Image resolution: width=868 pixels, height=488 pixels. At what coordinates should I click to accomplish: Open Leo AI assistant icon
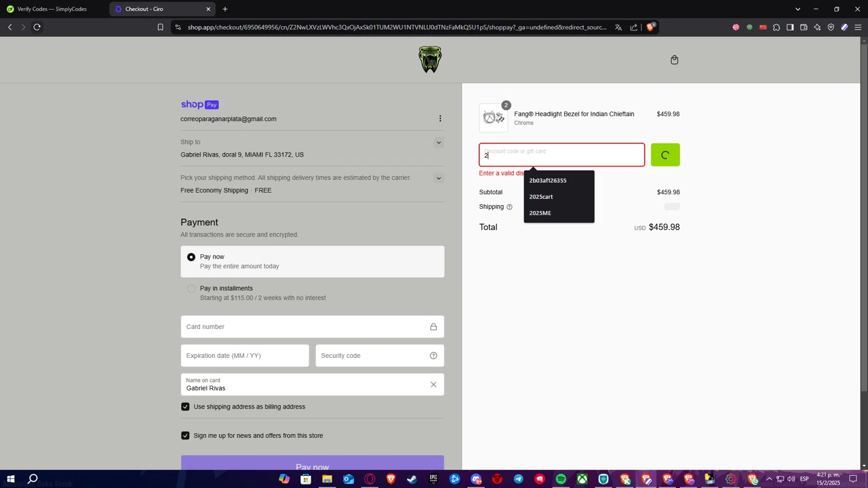[817, 27]
